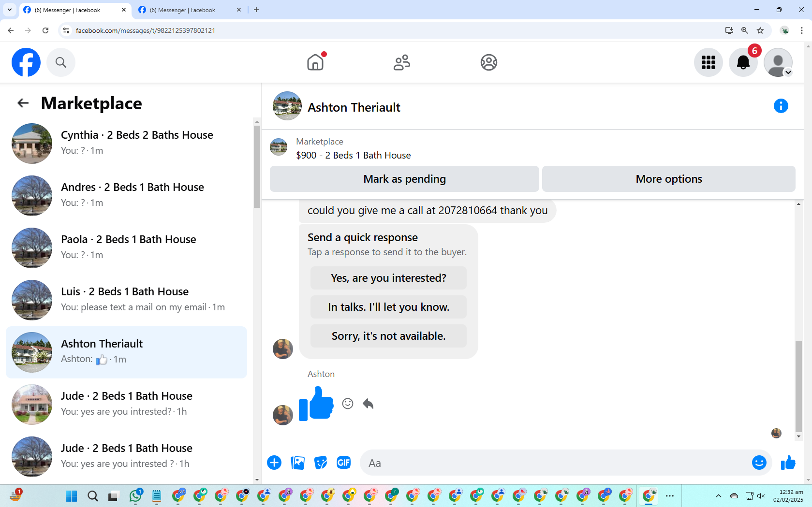The height and width of the screenshot is (507, 812).
Task: Open browser zoom magnifier icon
Action: (x=745, y=30)
